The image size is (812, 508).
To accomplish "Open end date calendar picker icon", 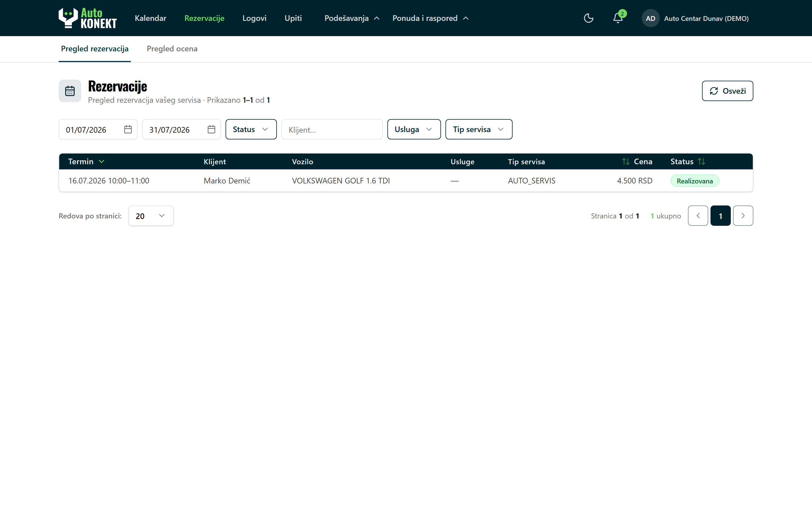I will point(211,129).
